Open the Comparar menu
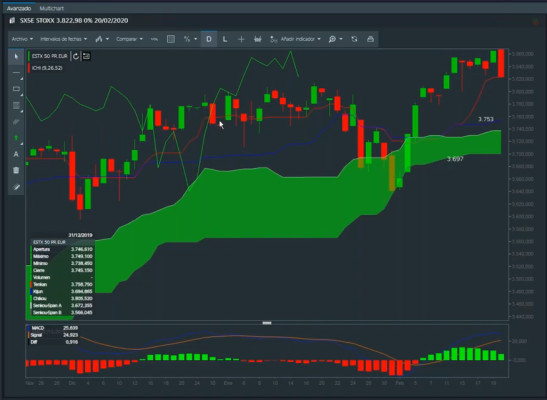Screen dimensions: 547x400 129,39
